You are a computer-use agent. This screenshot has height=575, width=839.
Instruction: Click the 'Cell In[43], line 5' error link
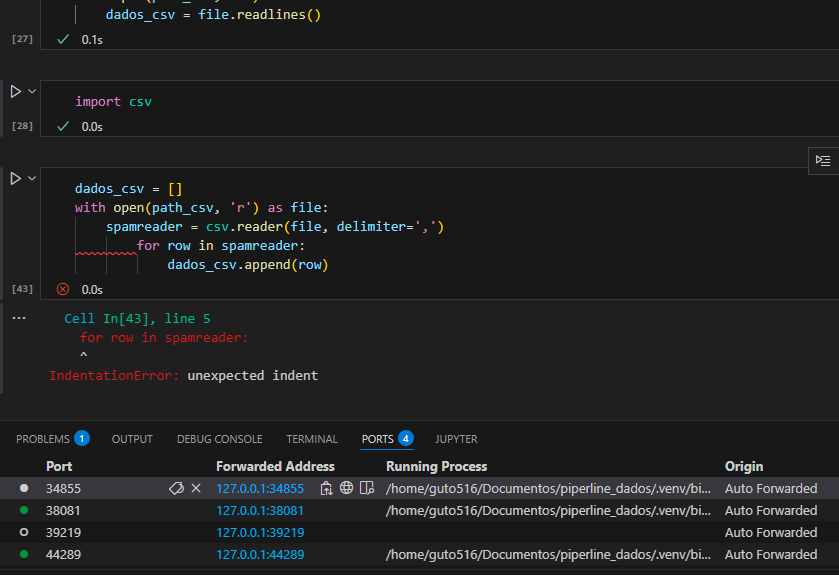click(x=138, y=319)
